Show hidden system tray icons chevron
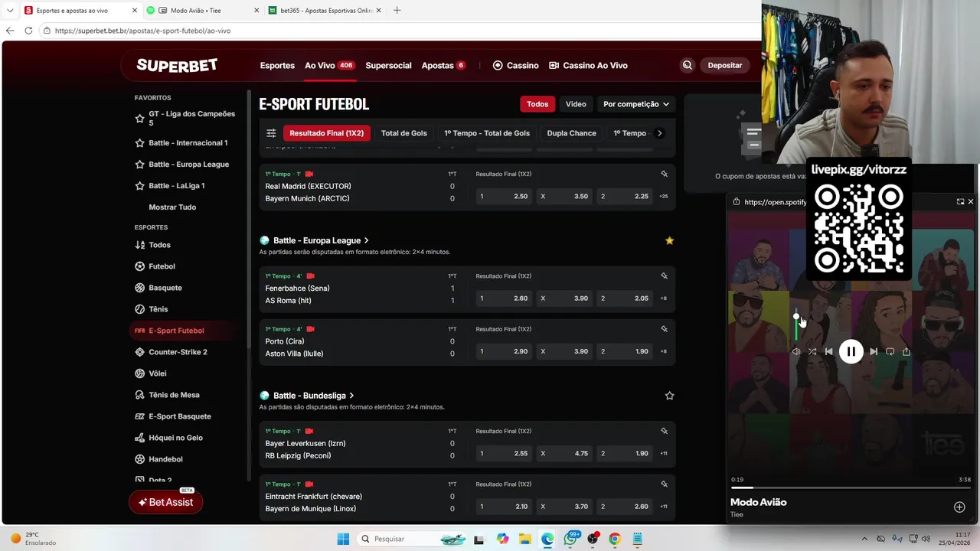The height and width of the screenshot is (551, 980). [x=864, y=539]
